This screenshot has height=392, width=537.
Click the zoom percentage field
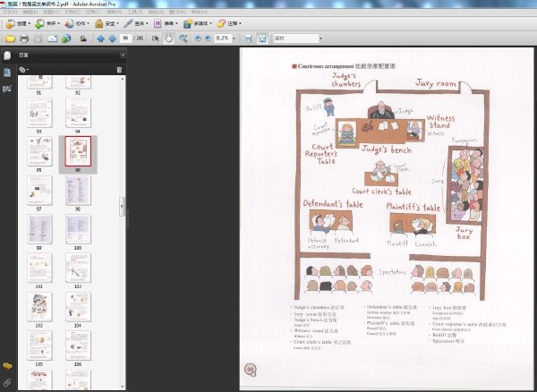223,38
